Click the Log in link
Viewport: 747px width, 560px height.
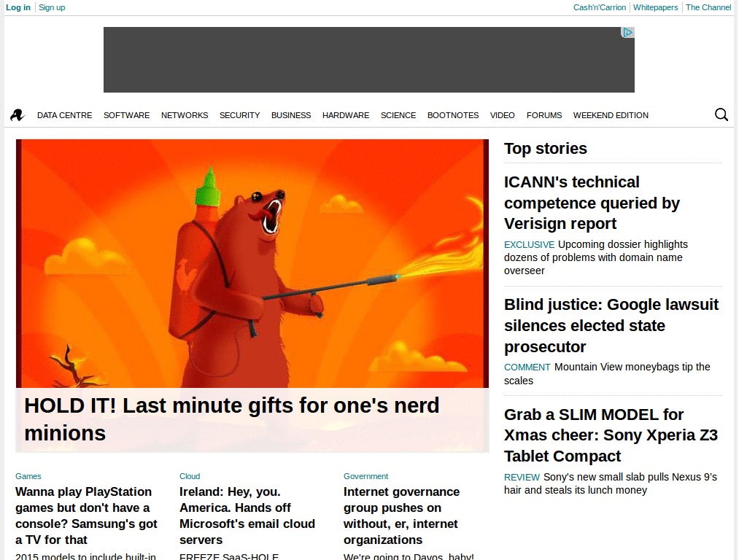click(18, 7)
